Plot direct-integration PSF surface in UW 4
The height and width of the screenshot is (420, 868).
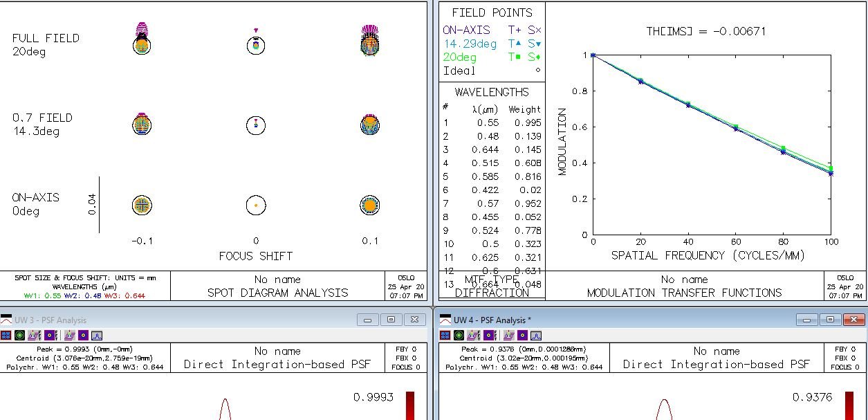tap(509, 335)
